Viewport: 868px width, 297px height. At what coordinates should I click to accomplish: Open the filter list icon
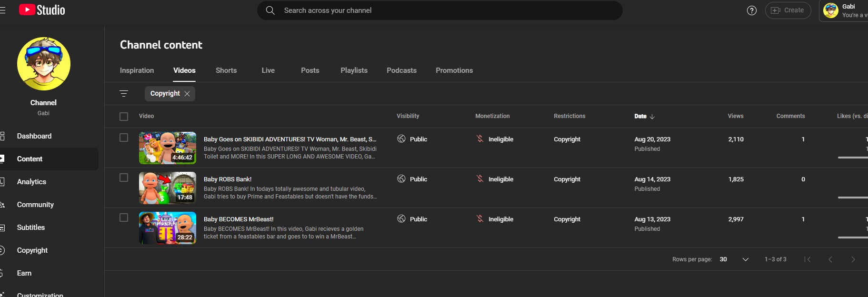(x=124, y=94)
